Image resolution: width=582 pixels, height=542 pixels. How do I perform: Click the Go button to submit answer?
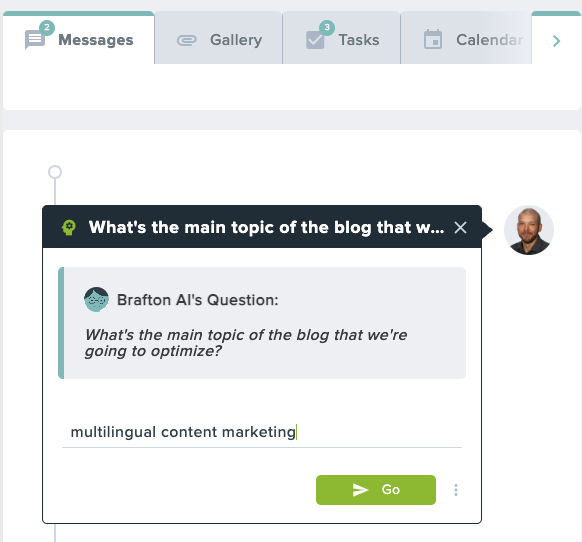point(376,490)
